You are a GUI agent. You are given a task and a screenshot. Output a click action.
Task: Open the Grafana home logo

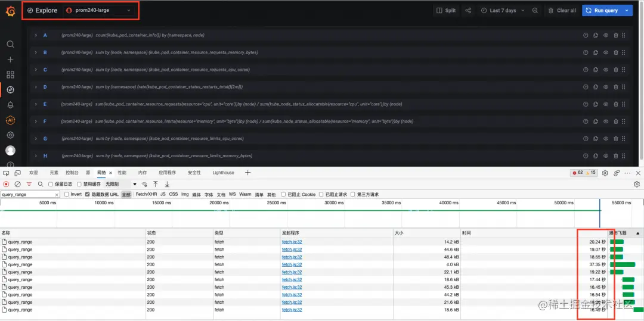11,11
